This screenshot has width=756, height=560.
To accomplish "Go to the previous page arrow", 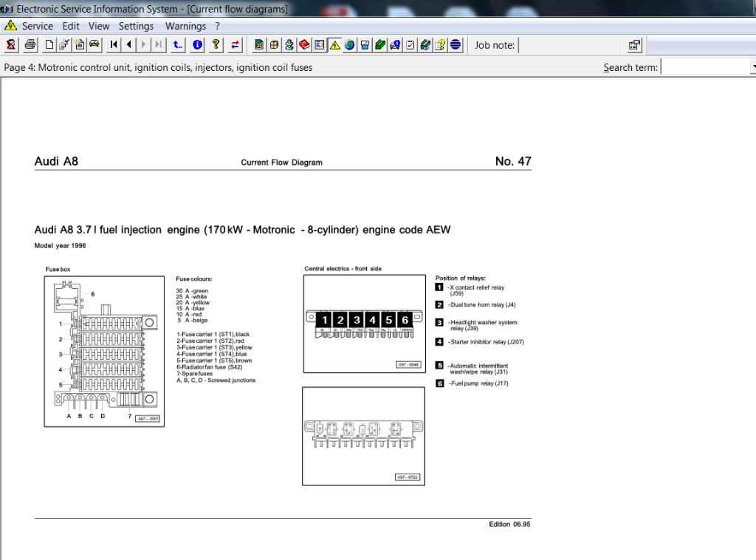I will tap(128, 45).
